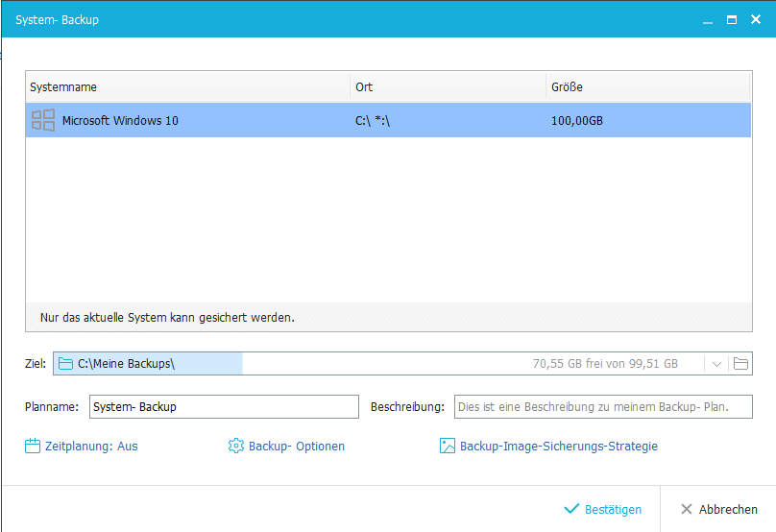
Task: Select the Microsoft Windows 10 system row
Action: [x=388, y=120]
